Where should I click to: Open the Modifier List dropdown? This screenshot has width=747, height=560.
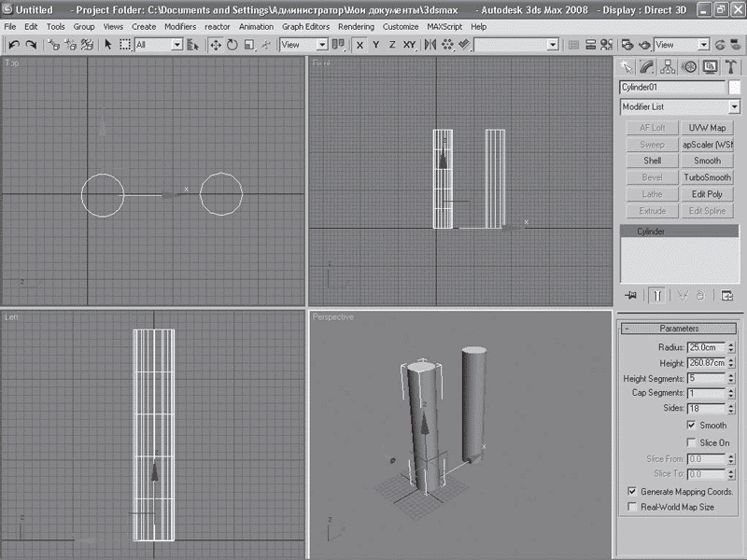[734, 107]
